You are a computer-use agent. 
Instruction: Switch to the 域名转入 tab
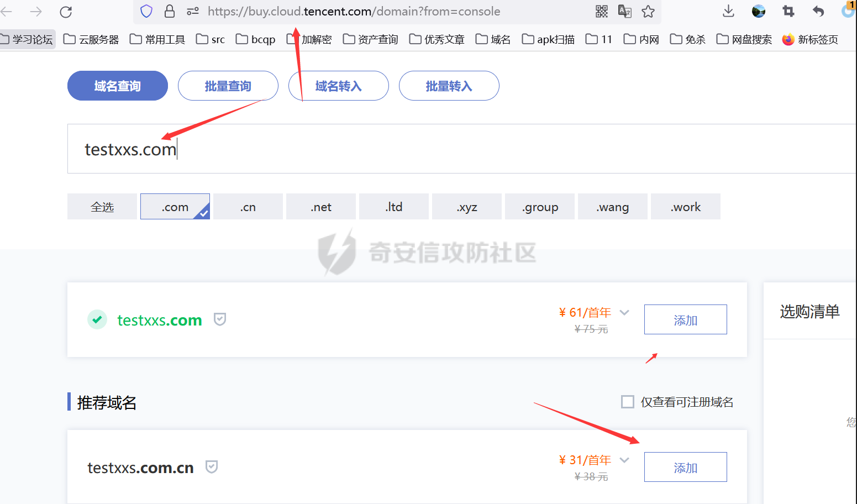pyautogui.click(x=339, y=86)
